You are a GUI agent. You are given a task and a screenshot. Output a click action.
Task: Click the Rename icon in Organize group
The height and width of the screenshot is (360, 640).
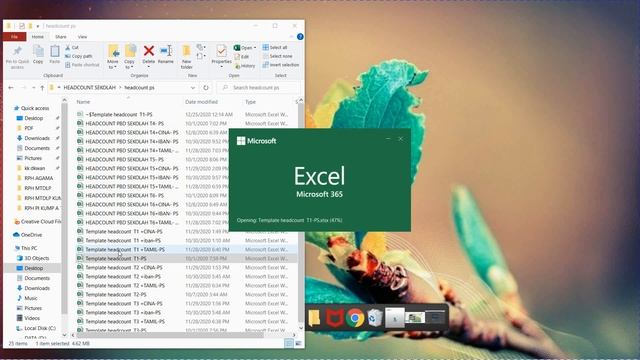166,51
